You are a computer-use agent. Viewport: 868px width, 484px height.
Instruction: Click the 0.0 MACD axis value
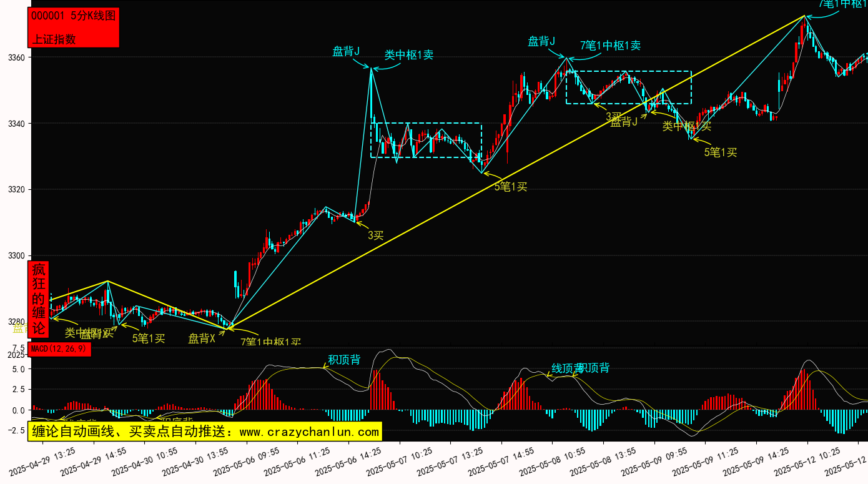pos(19,411)
